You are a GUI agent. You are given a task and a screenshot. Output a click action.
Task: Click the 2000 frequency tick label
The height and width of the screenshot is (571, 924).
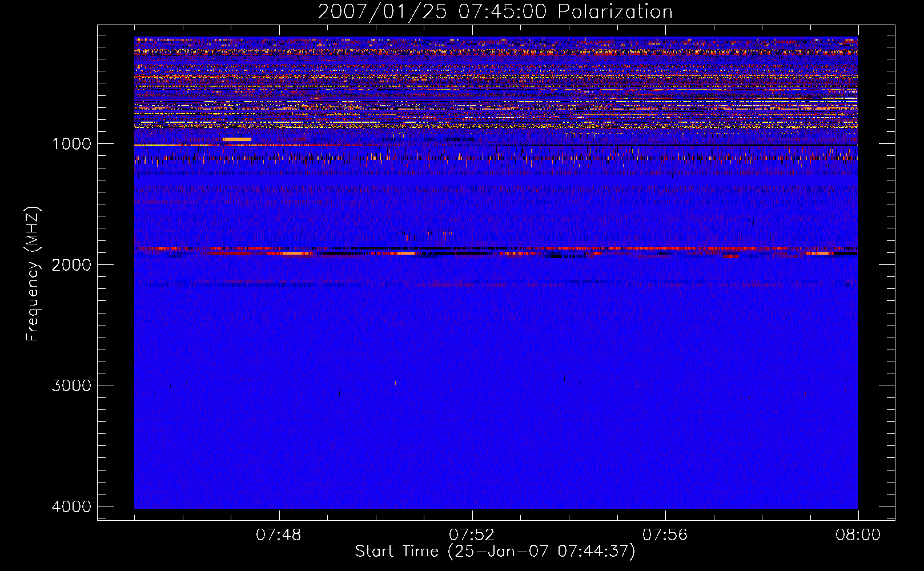[x=71, y=264]
